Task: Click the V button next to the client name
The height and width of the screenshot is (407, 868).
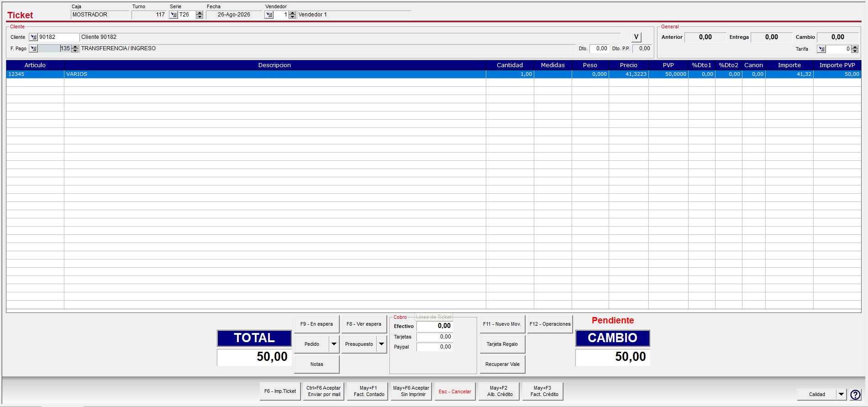Action: [636, 37]
